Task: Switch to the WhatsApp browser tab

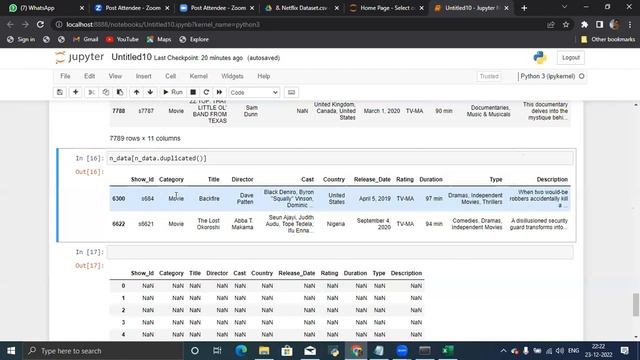Action: (x=46, y=8)
